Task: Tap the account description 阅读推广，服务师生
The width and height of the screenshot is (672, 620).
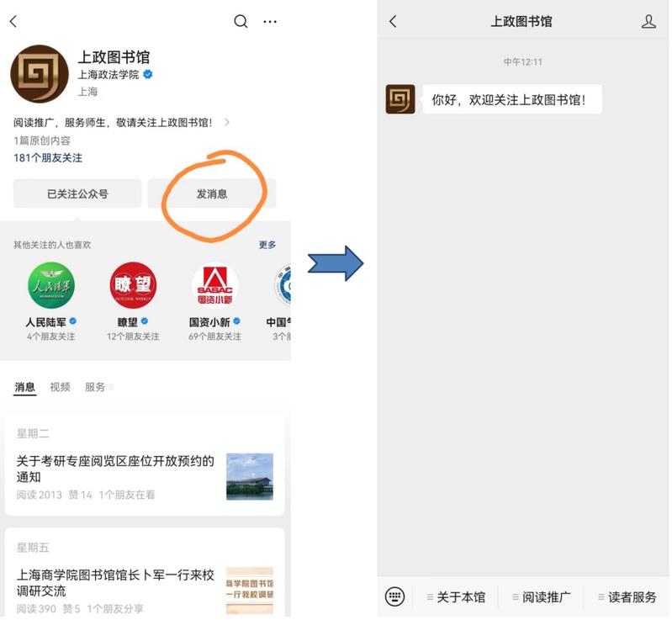Action: [x=113, y=123]
